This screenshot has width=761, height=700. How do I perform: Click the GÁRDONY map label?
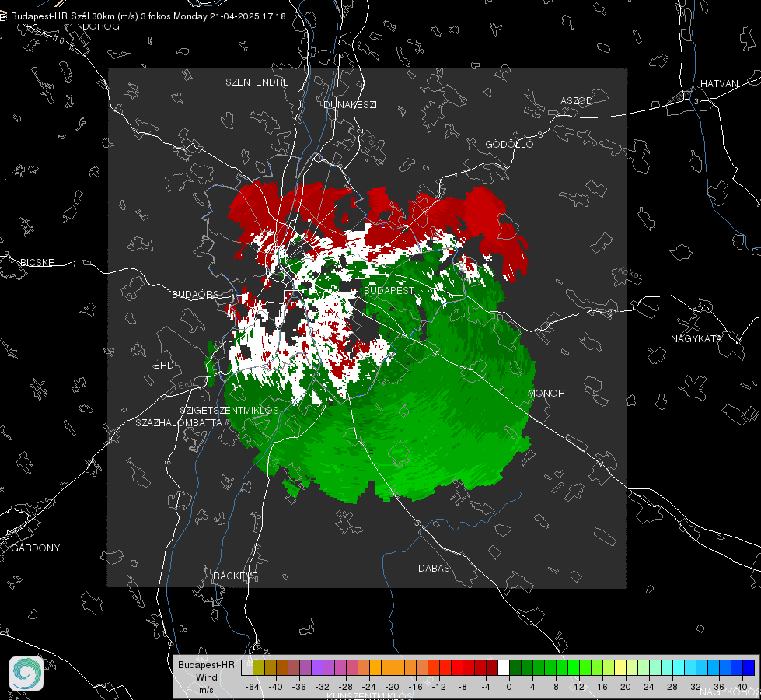(36, 548)
